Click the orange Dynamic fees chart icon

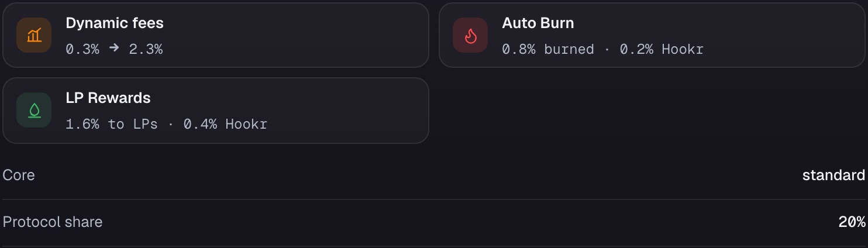pos(34,35)
